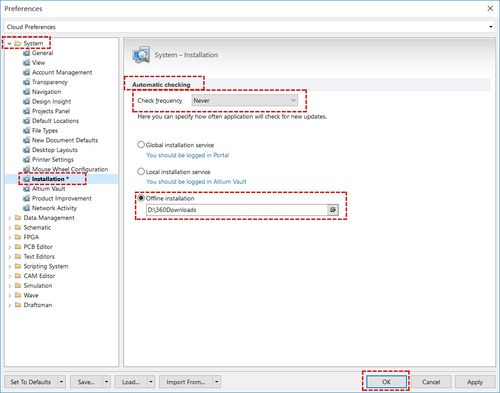Click the FPGA folder icon
Screen dimensions: 500x393
(18, 237)
